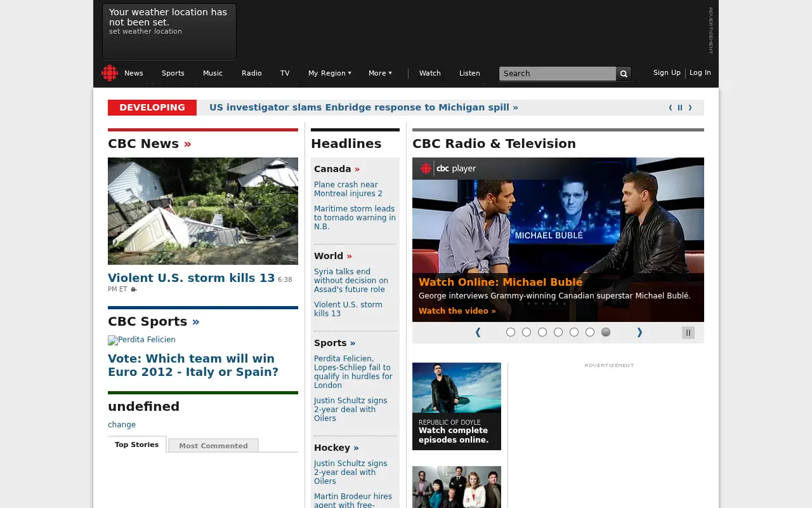Click the cbc player logo
The width and height of the screenshot is (812, 508).
click(x=448, y=168)
